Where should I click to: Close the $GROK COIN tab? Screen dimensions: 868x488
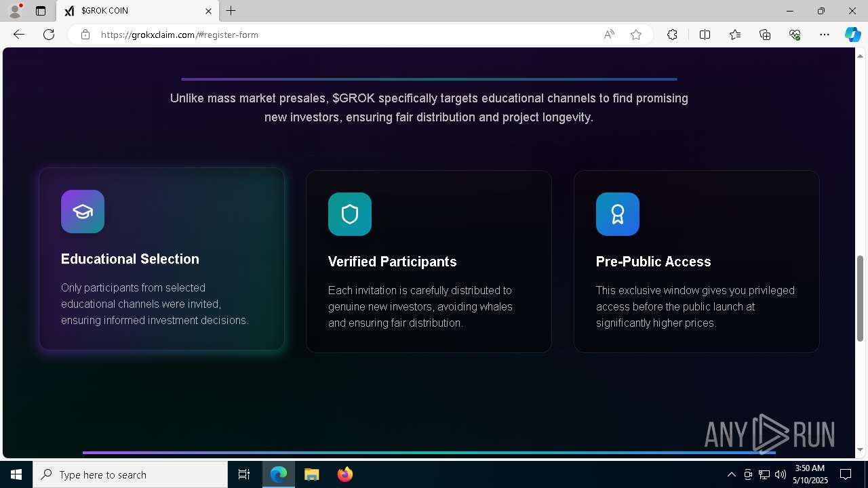tap(208, 11)
